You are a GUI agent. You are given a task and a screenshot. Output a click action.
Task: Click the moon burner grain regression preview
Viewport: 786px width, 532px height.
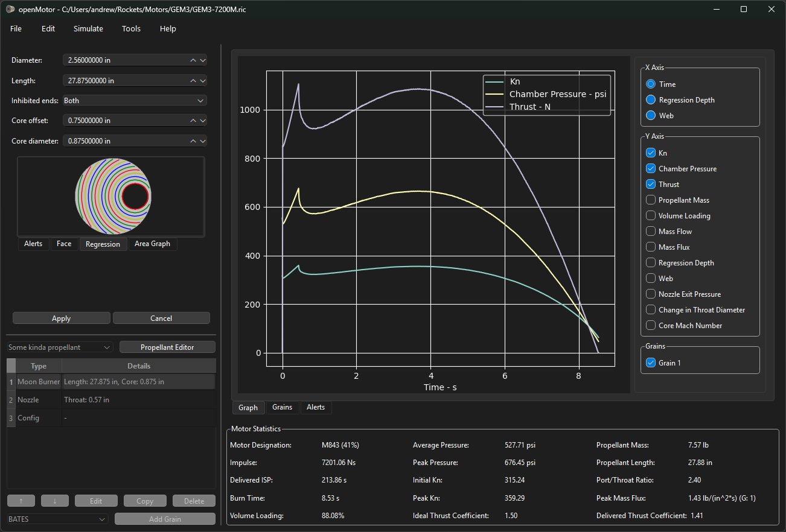coord(112,196)
